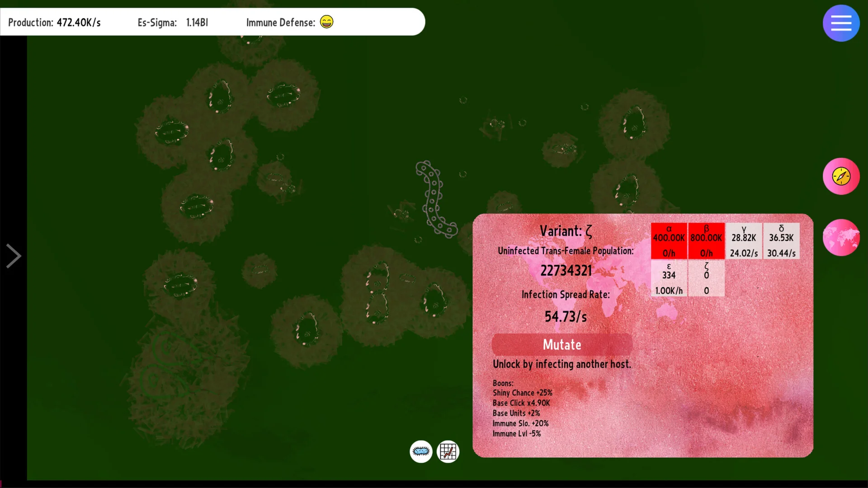Image resolution: width=868 pixels, height=488 pixels.
Task: Click the Infection Spread Rate value
Action: (566, 317)
